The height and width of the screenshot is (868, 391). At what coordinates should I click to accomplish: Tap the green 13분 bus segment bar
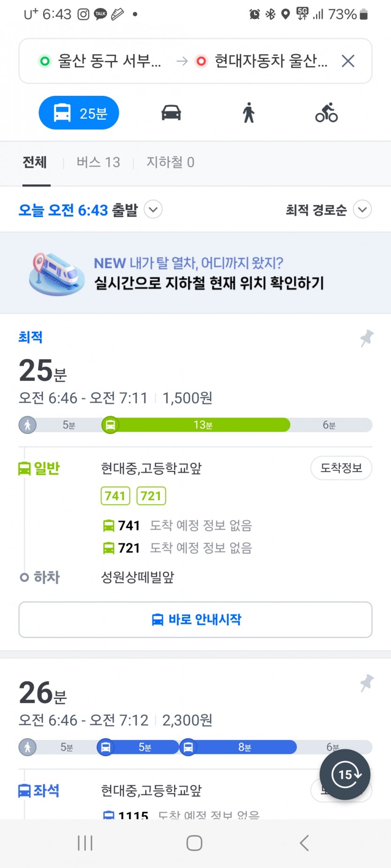[203, 425]
